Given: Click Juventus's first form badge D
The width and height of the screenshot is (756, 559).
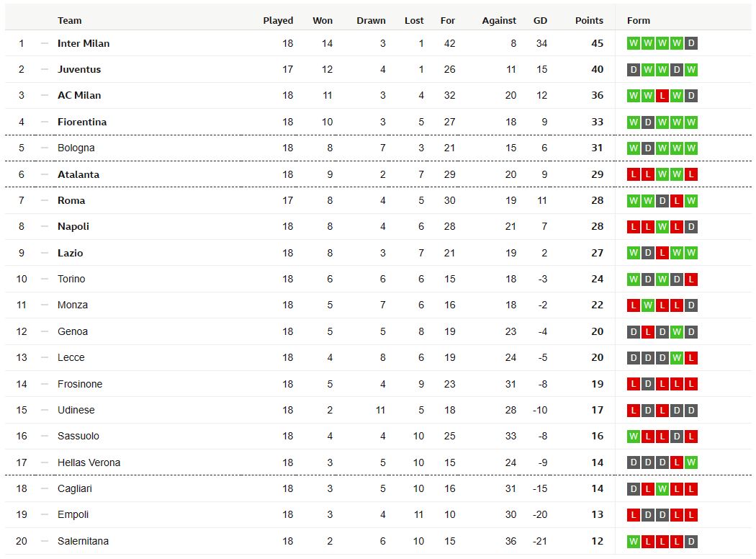Looking at the screenshot, I should (x=634, y=69).
